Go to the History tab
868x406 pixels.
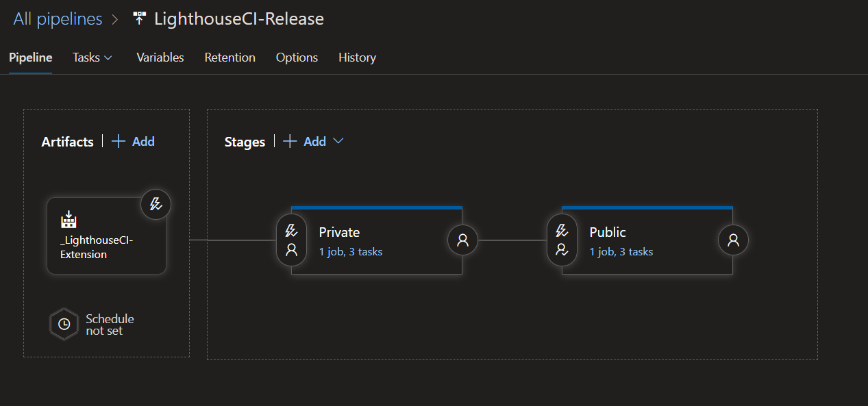click(357, 58)
